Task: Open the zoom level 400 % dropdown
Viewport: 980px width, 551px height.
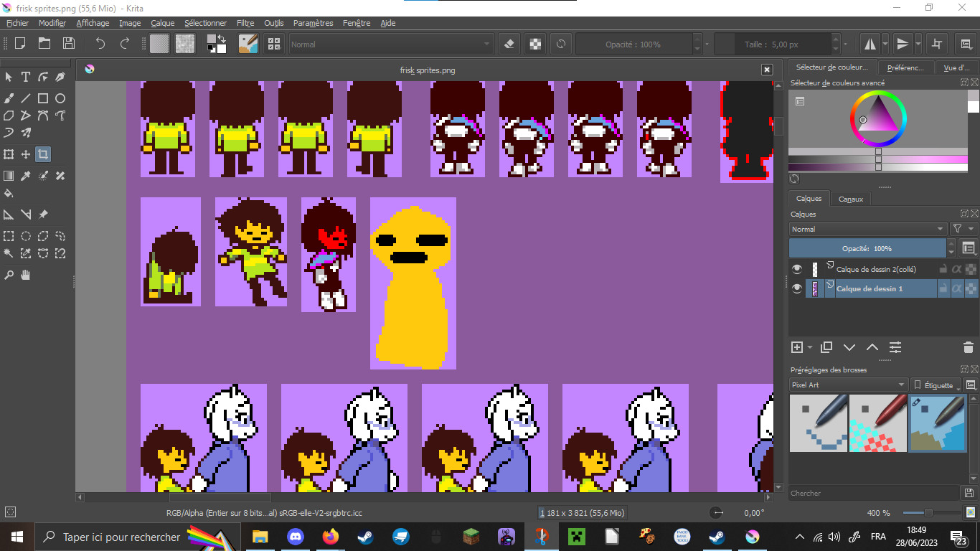Action: 878,513
